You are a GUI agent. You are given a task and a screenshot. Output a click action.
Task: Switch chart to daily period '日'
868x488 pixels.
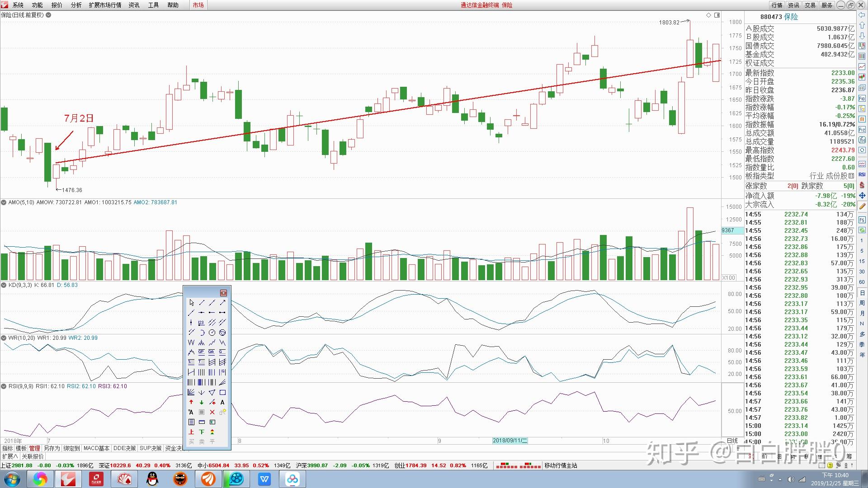point(862,293)
